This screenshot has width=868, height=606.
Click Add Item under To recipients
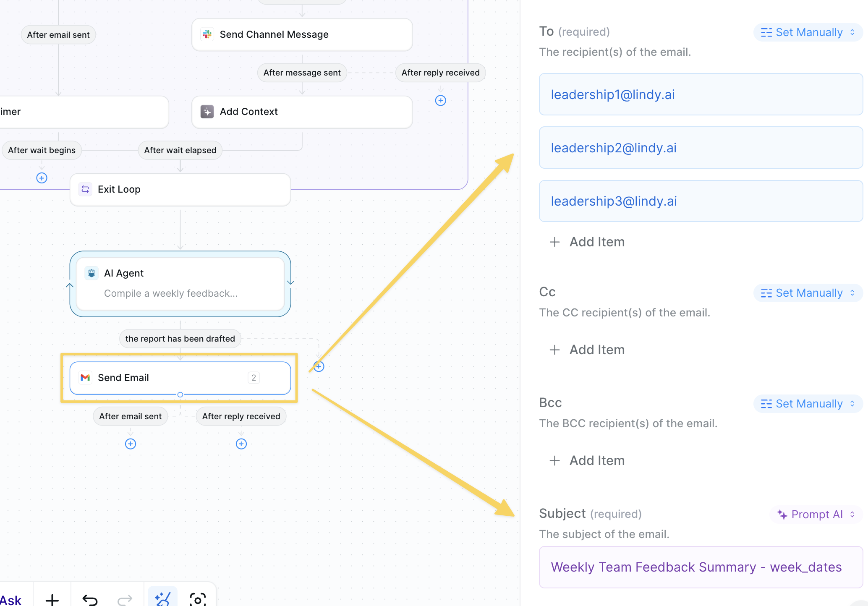tap(588, 242)
